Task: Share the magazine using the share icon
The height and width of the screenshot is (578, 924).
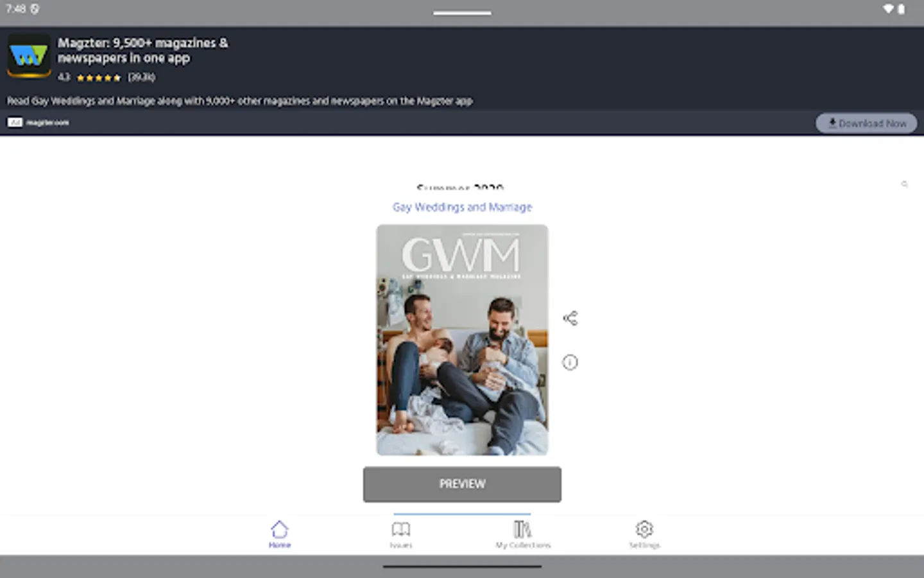Action: pos(570,317)
